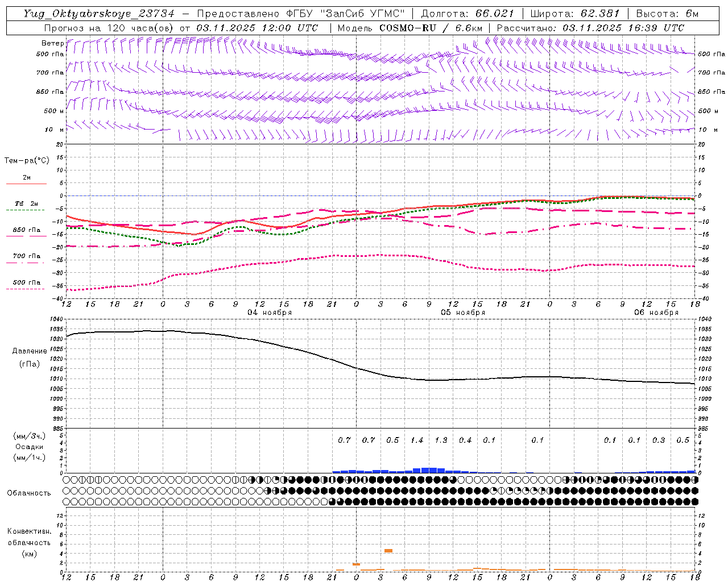Click the Конвективн. convective cloud label

click(x=29, y=531)
